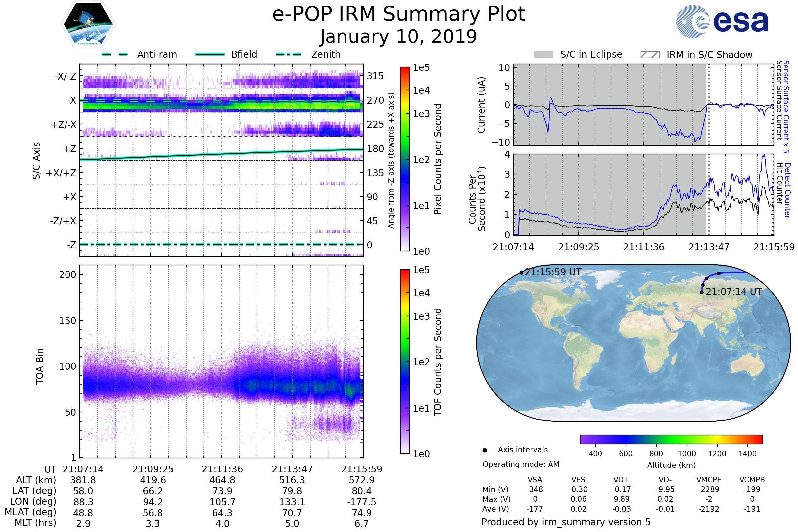This screenshot has height=532, width=798.
Task: Click the Bfield solid legend line
Action: click(210, 54)
